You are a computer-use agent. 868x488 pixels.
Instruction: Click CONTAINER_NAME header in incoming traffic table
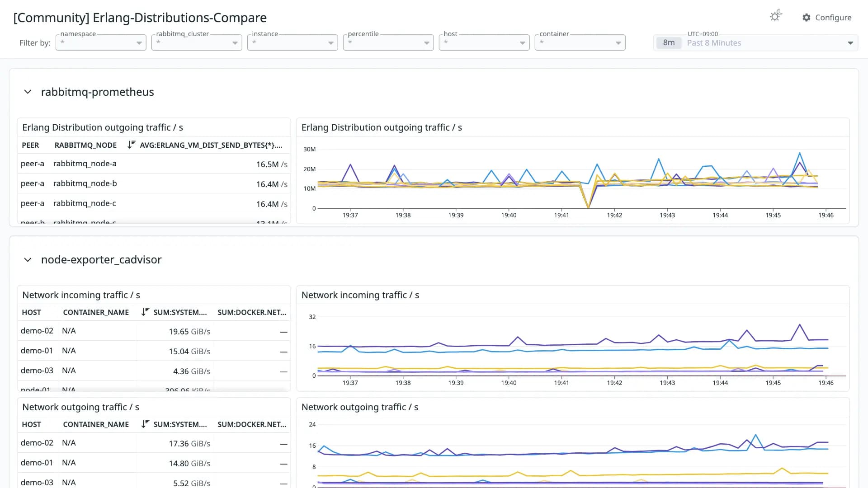pos(96,312)
